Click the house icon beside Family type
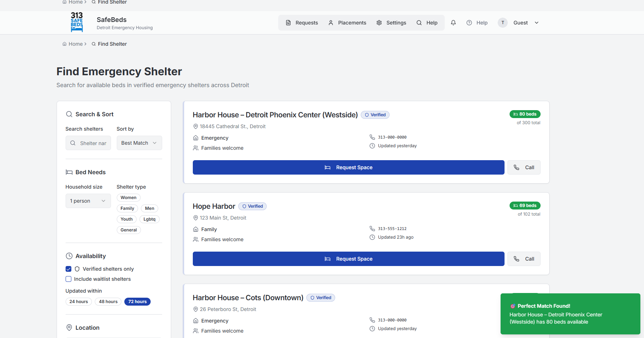This screenshot has width=644, height=338. [x=196, y=229]
